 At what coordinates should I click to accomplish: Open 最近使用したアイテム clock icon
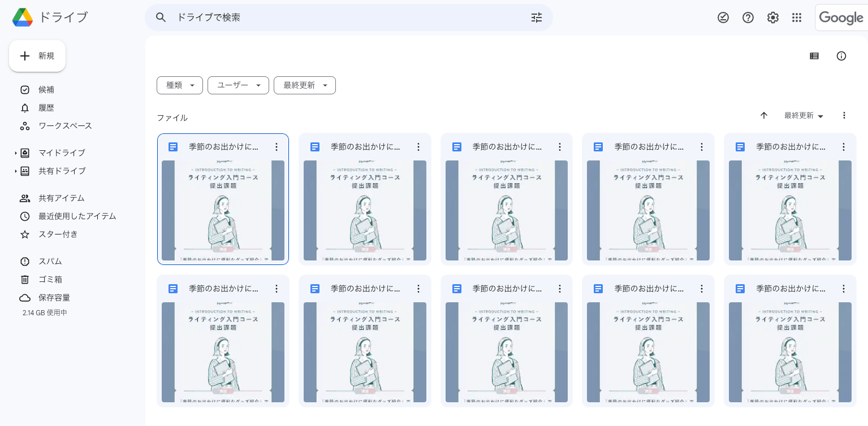pyautogui.click(x=25, y=216)
